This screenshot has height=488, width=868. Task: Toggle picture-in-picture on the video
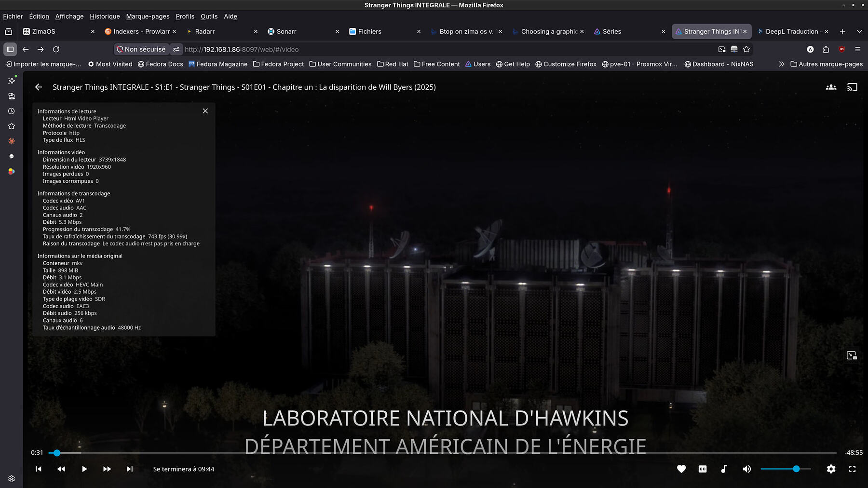click(852, 355)
